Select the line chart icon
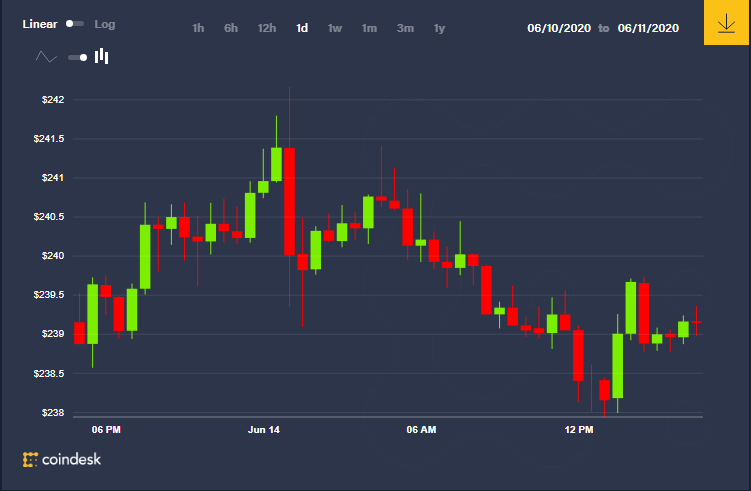The height and width of the screenshot is (491, 751). coord(46,57)
